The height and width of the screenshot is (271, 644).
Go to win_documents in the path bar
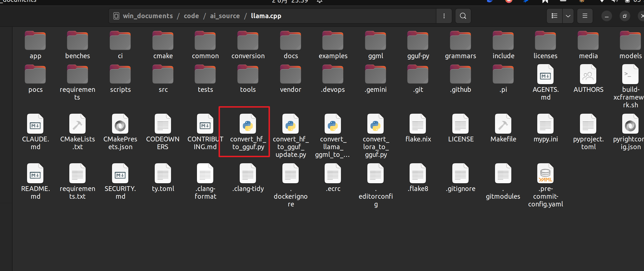click(148, 16)
